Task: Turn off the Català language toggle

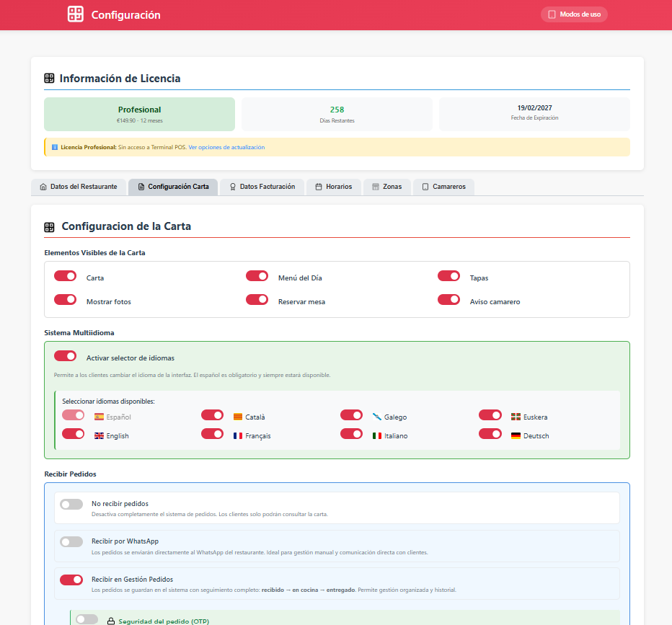Action: [212, 415]
